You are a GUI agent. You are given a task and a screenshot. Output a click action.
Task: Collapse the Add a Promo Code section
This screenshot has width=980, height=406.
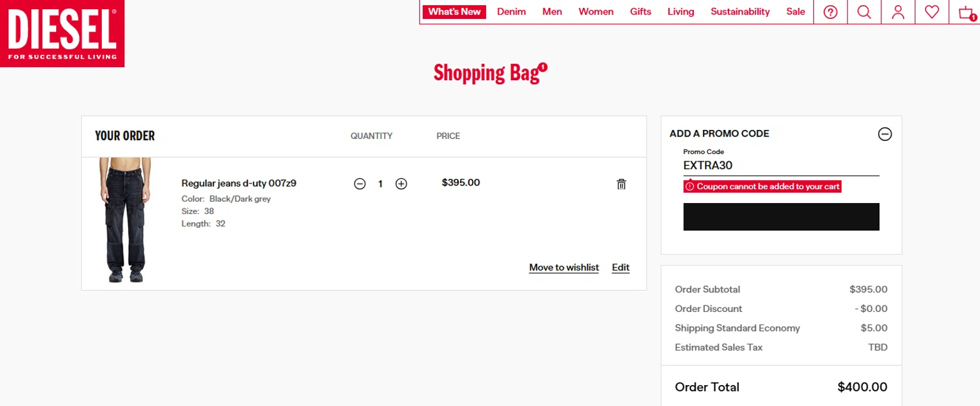[885, 134]
